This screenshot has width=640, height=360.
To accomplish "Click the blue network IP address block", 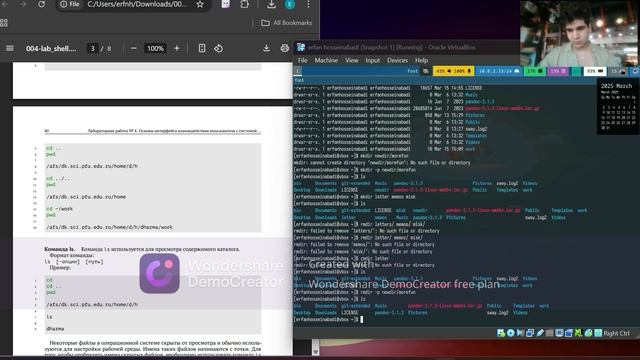I will [x=498, y=71].
